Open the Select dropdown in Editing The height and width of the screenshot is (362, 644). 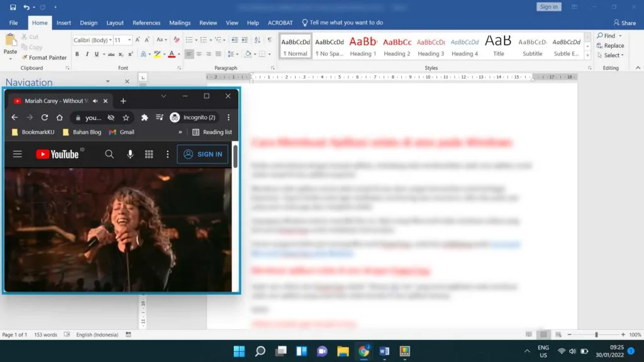tap(610, 55)
